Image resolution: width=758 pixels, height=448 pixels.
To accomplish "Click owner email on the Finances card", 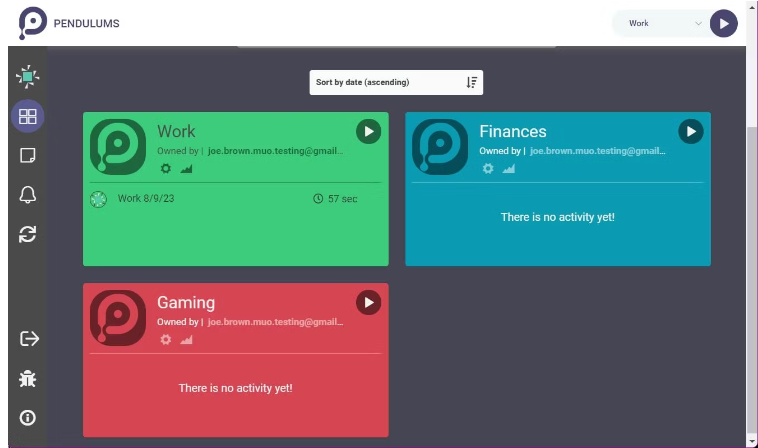I will 598,151.
